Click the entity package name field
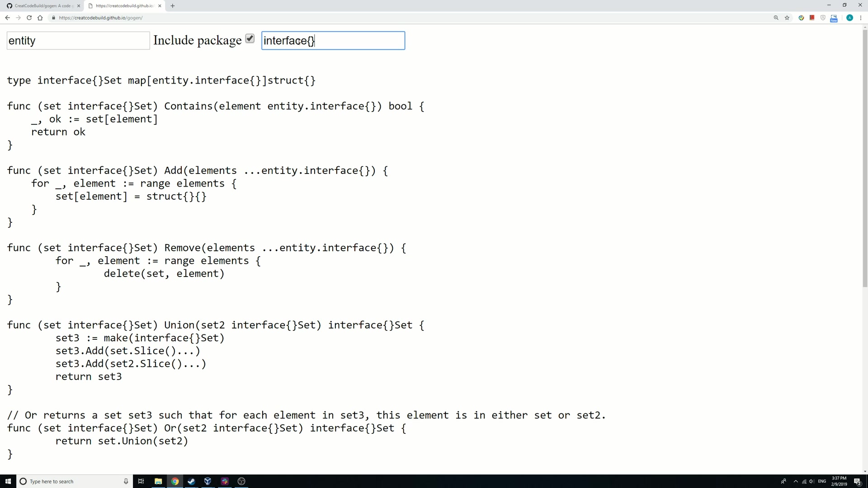The height and width of the screenshot is (488, 868). click(x=78, y=41)
